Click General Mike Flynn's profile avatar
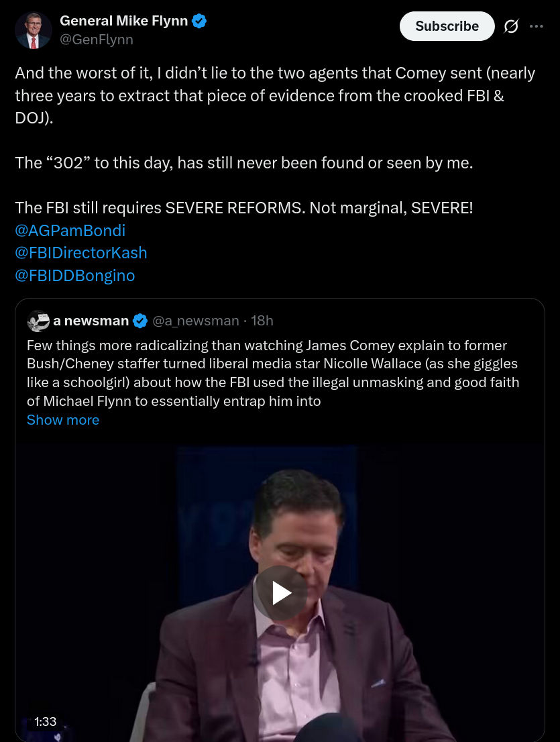560x742 pixels. click(x=34, y=30)
